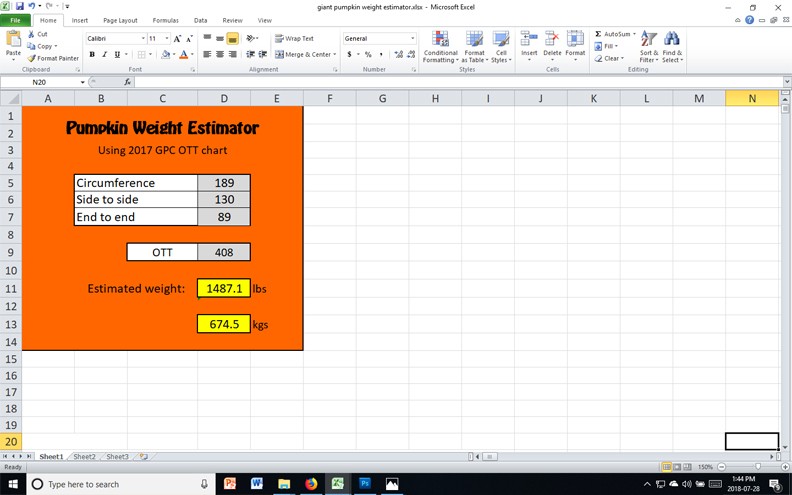The image size is (792, 495).
Task: Click the Insert cells icon
Action: [529, 42]
